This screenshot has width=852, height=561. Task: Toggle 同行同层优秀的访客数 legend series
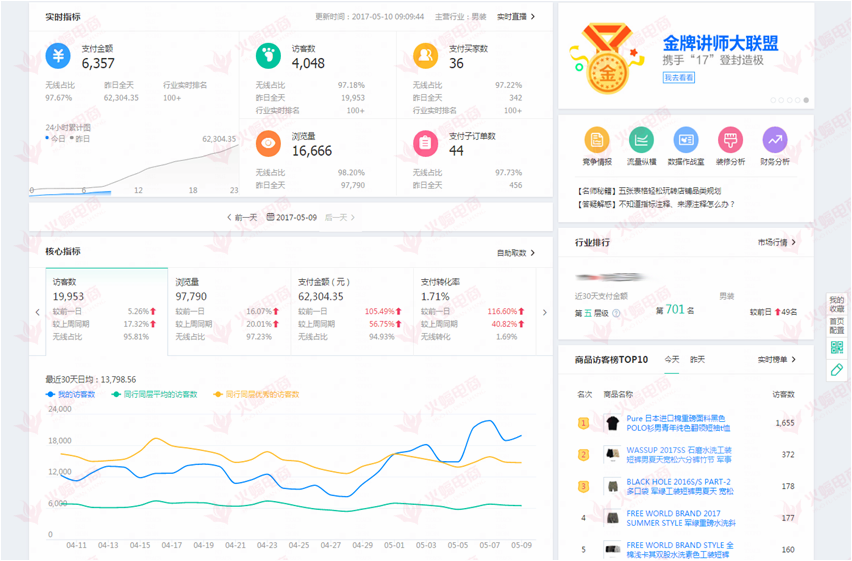click(256, 395)
